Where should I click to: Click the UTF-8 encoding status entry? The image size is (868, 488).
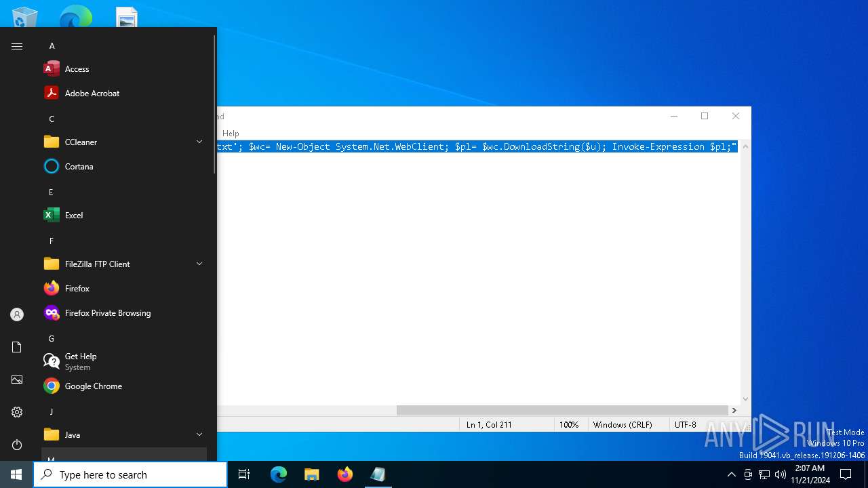point(686,425)
